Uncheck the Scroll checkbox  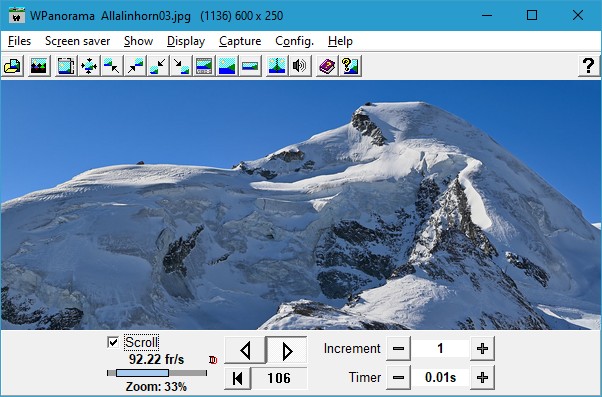(x=113, y=342)
